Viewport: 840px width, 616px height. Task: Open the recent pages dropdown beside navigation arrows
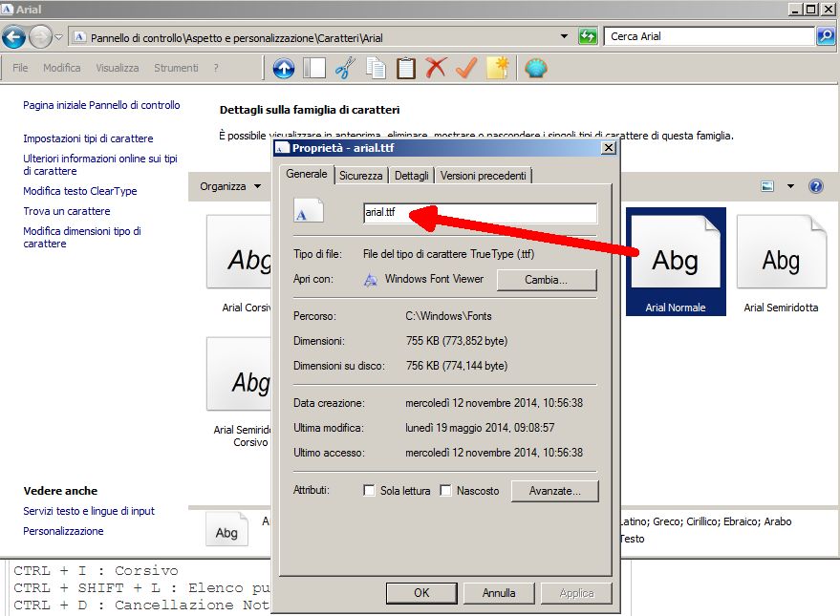click(59, 37)
